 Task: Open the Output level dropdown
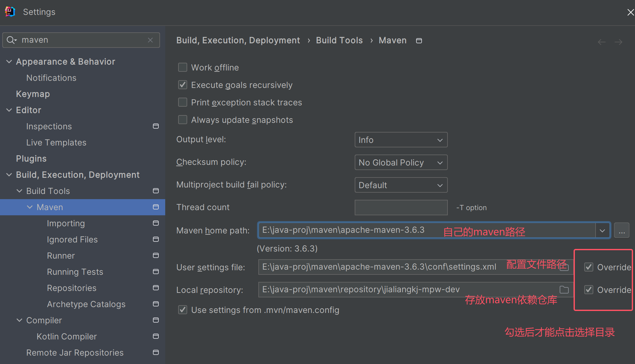tap(401, 140)
